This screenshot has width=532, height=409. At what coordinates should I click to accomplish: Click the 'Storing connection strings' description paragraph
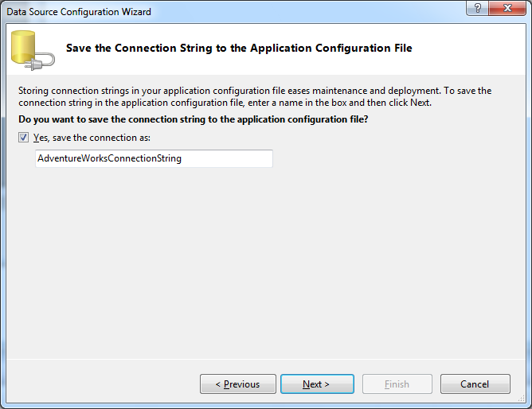coord(255,96)
